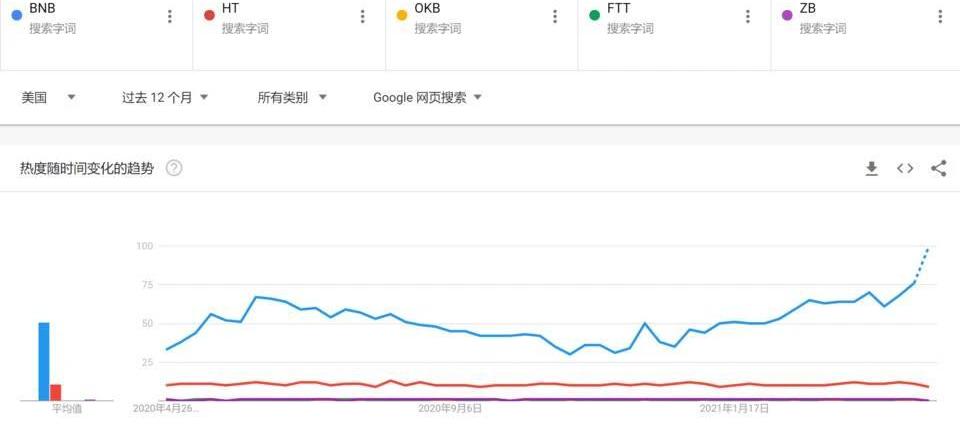
Task: Open the Google 网页搜索 search type dropdown
Action: [x=427, y=98]
